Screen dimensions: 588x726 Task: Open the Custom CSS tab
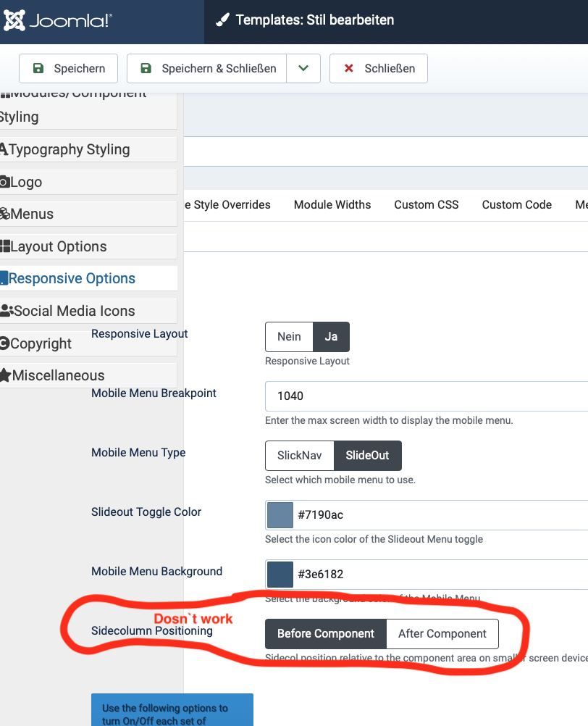click(426, 205)
